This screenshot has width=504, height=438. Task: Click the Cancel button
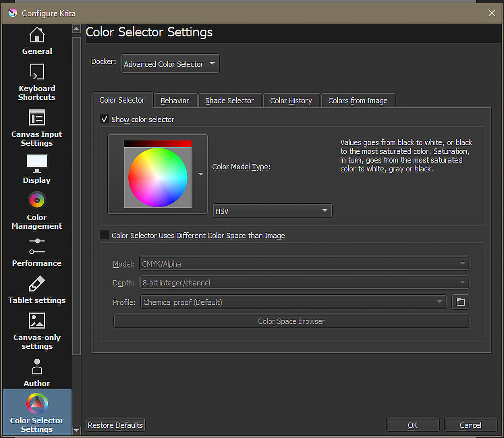pyautogui.click(x=471, y=425)
